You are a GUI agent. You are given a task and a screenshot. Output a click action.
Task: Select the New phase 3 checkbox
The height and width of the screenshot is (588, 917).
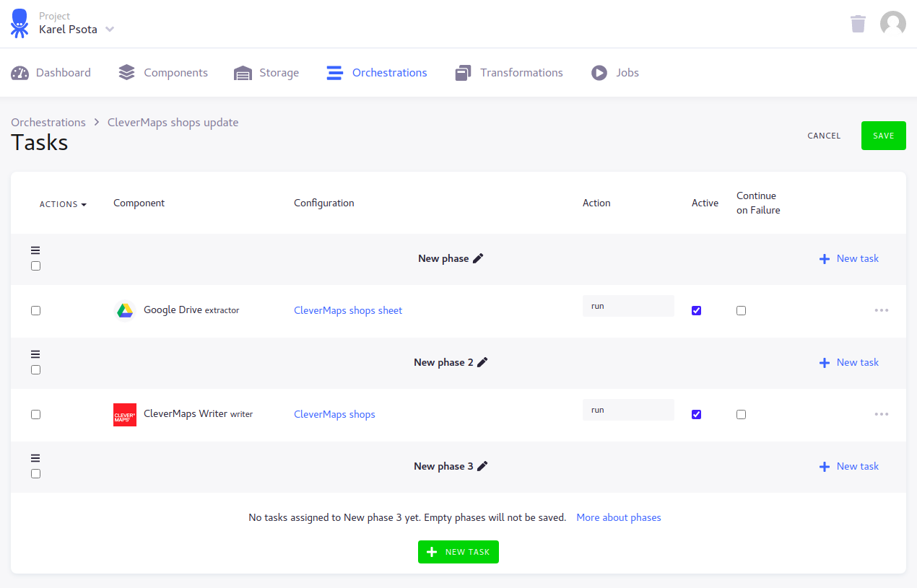(x=35, y=474)
